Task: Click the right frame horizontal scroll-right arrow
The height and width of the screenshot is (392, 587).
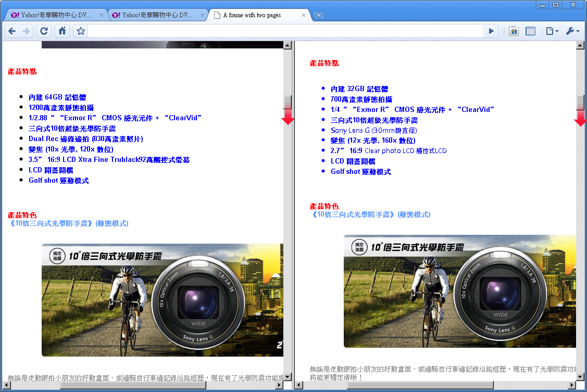Action: [572, 385]
